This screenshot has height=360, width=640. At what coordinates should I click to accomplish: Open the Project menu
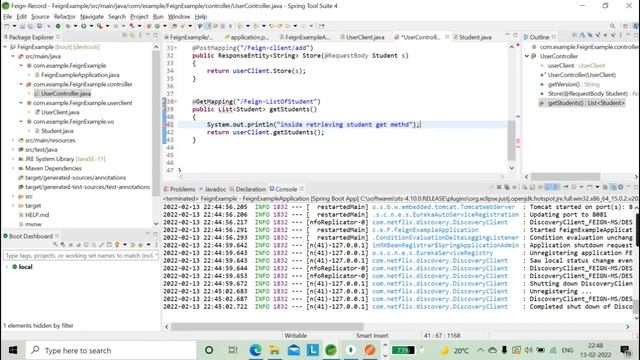pyautogui.click(x=139, y=17)
